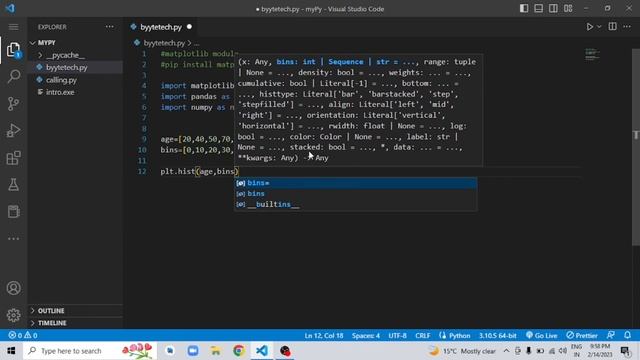Select intro.exe in the explorer
The width and height of the screenshot is (640, 360).
pos(75,92)
